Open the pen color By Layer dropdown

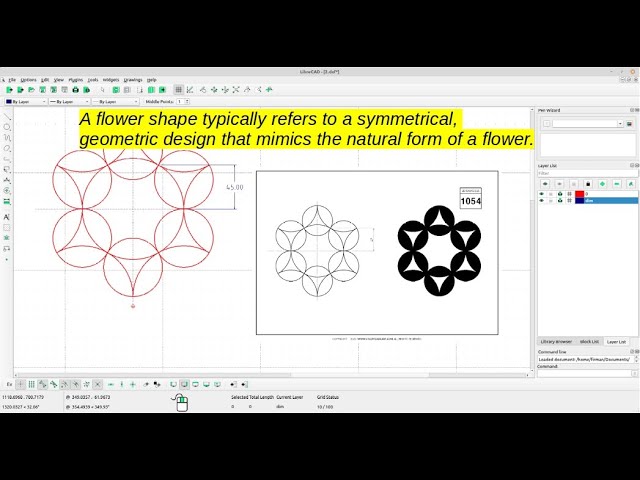[x=26, y=102]
